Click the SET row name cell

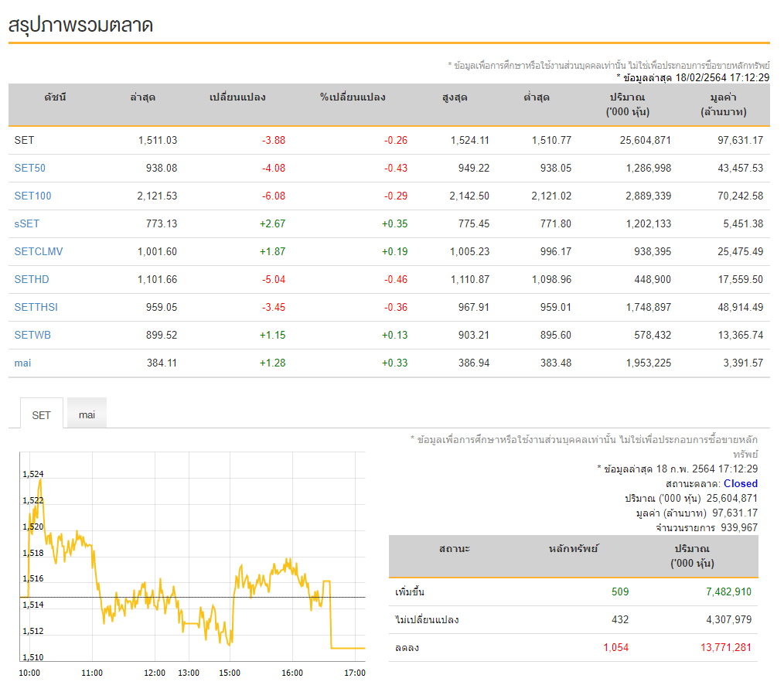click(24, 140)
